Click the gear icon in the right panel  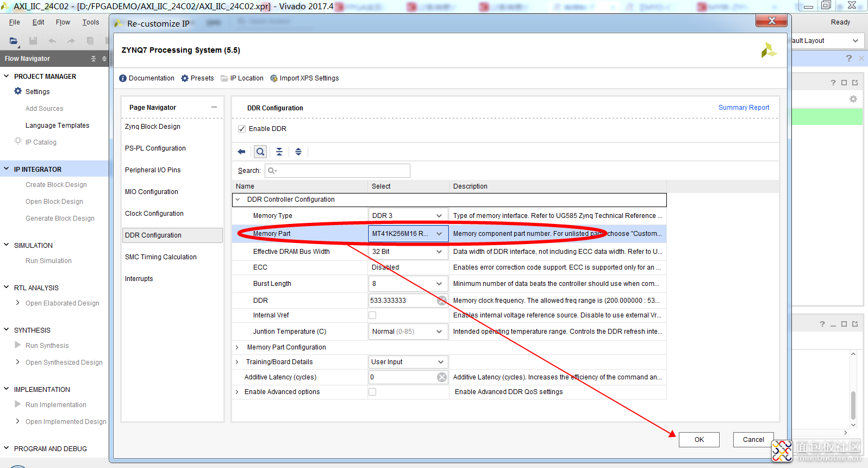[x=853, y=99]
